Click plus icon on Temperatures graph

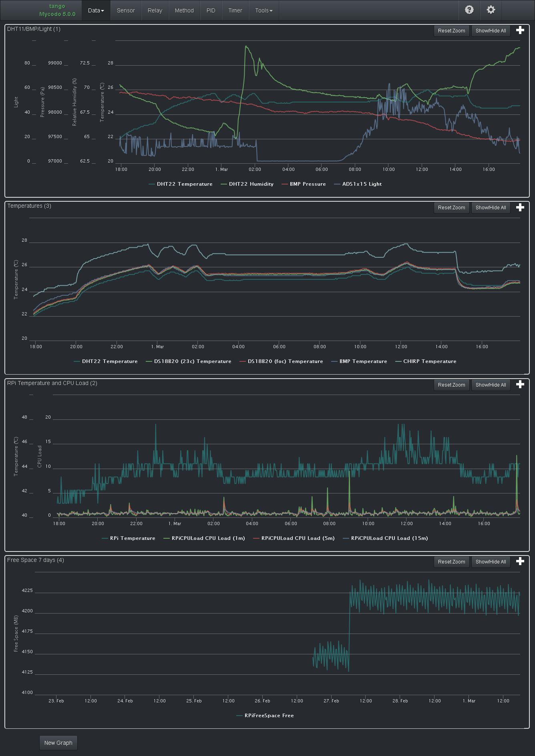(520, 207)
